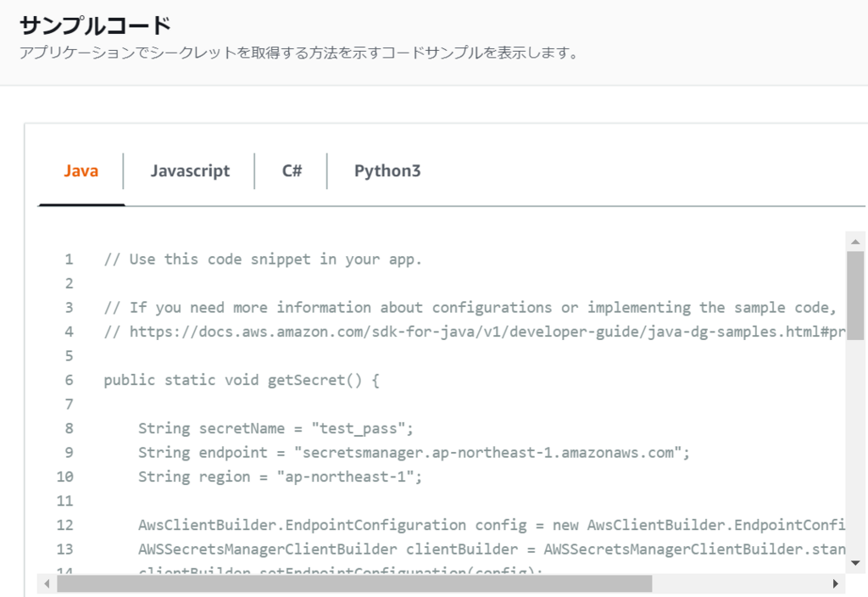Click the getSecret() method declaration line
The image size is (868, 597).
(x=242, y=380)
